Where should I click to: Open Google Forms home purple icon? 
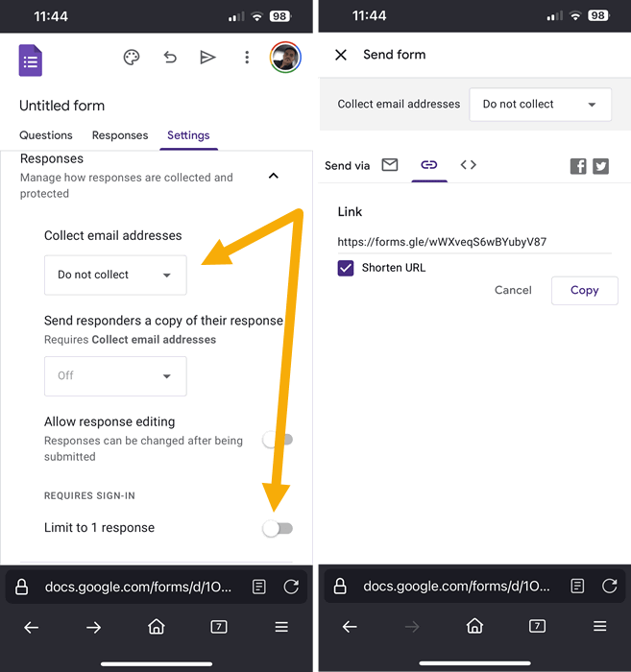pos(31,60)
